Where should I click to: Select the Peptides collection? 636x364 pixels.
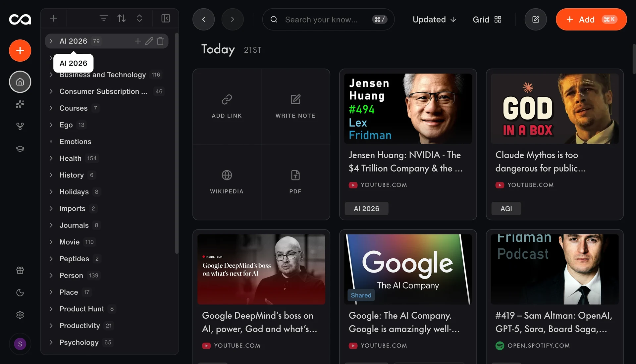[107, 259]
